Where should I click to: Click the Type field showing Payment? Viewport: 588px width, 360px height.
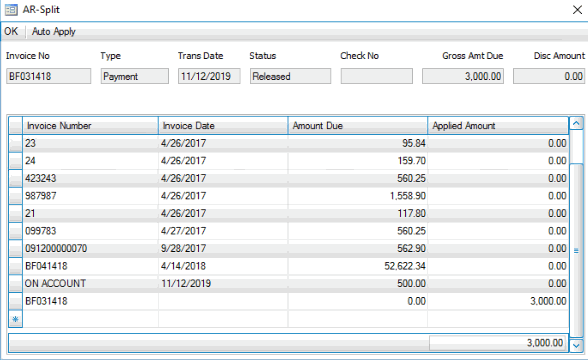pyautogui.click(x=135, y=76)
